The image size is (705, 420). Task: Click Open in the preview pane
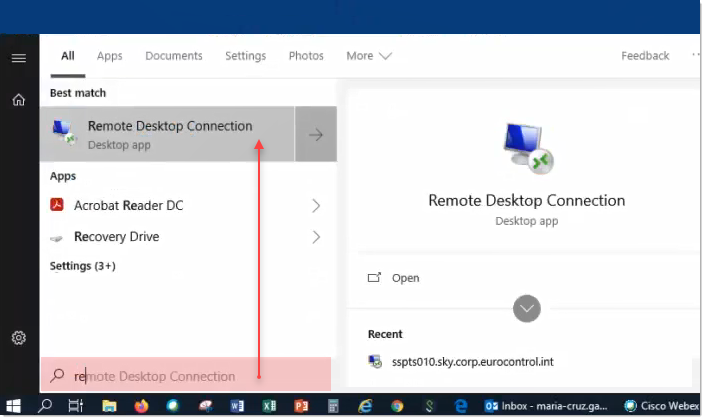point(405,278)
